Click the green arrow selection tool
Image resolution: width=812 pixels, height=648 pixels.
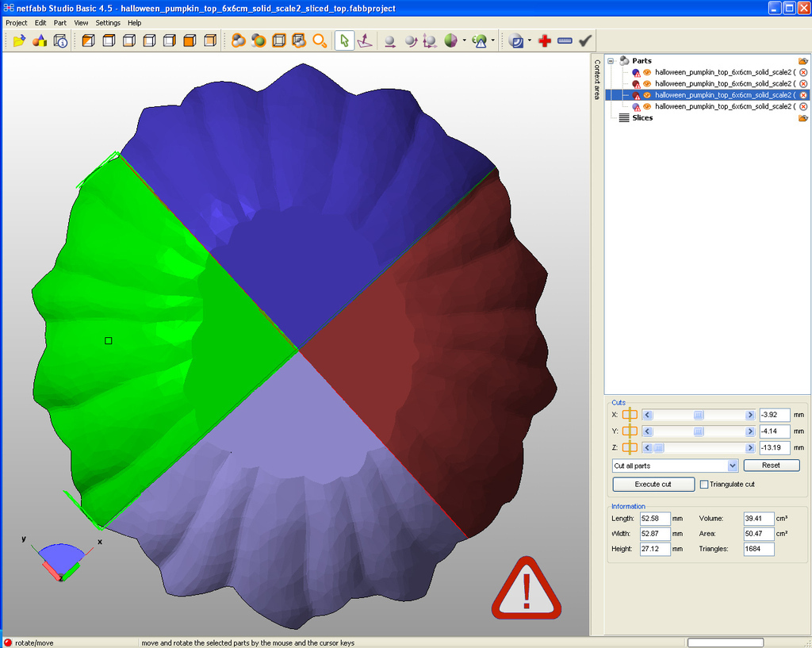click(x=344, y=40)
